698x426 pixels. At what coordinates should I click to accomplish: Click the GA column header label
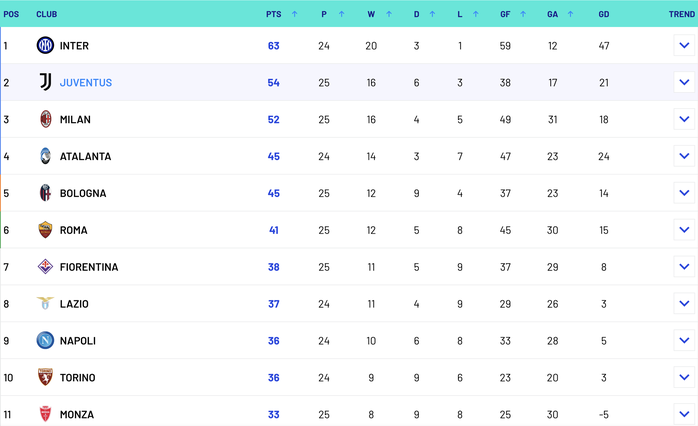pyautogui.click(x=552, y=14)
